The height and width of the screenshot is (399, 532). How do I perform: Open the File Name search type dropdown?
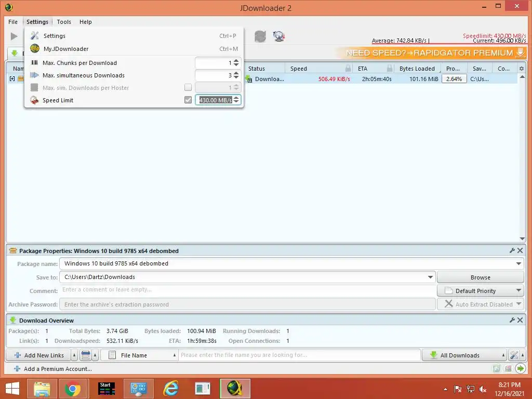pos(139,355)
